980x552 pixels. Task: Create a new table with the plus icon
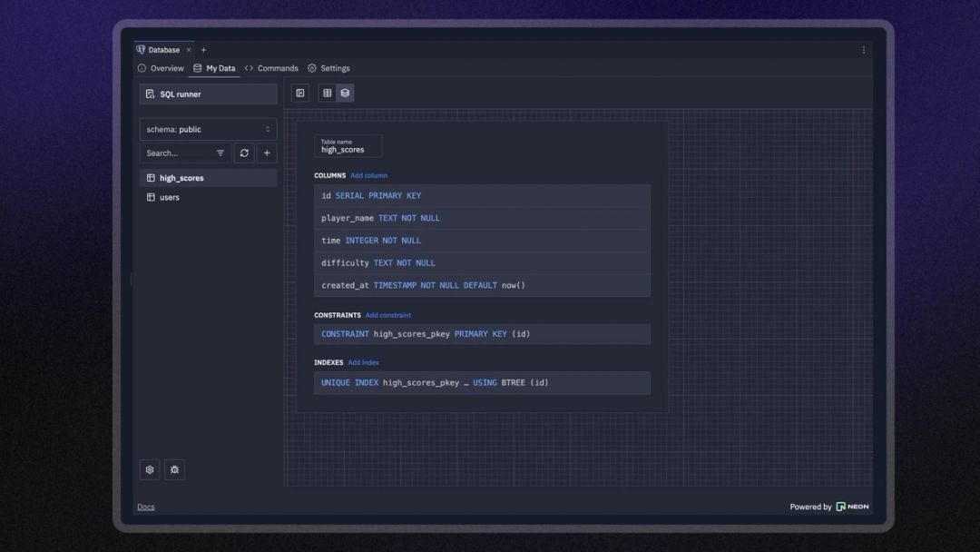pyautogui.click(x=266, y=153)
